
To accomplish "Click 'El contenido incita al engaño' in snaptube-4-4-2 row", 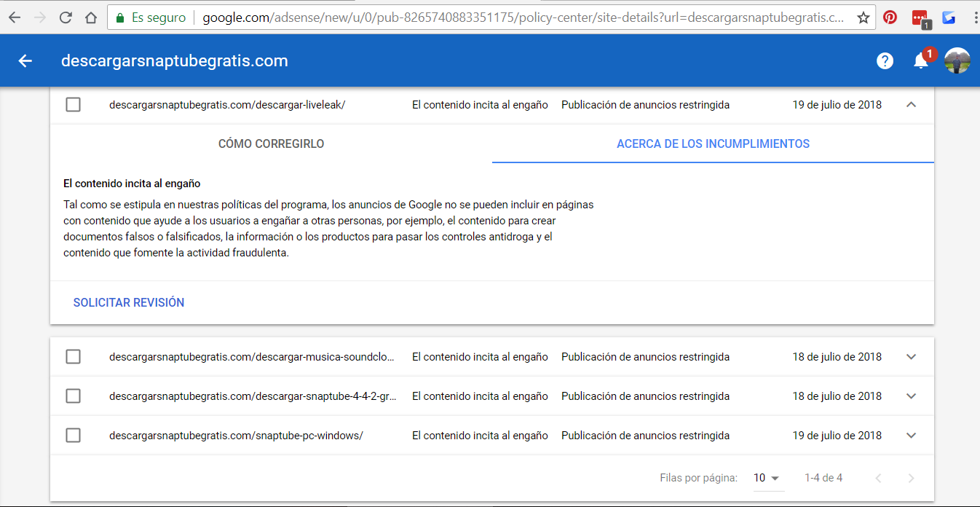I will coord(480,396).
